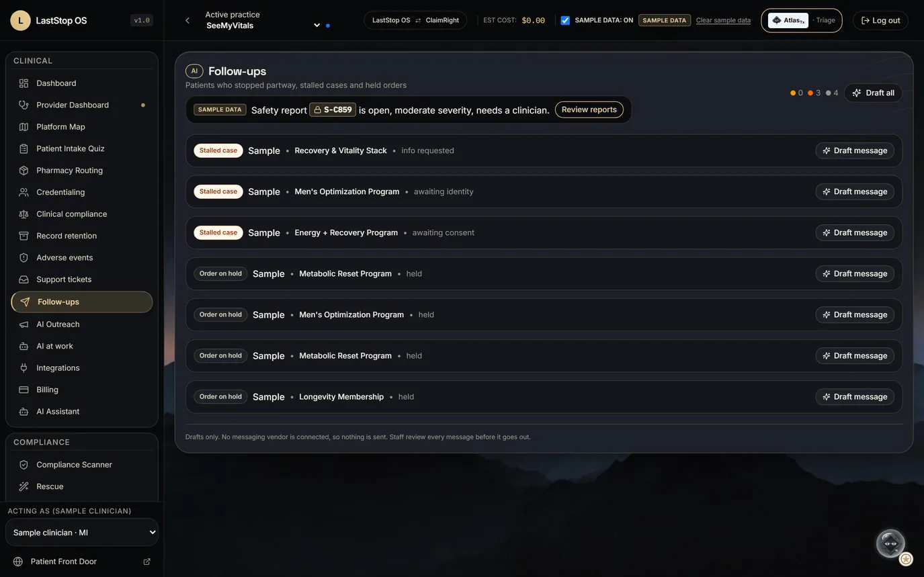Click the Dashboard grid icon in sidebar

pos(24,83)
